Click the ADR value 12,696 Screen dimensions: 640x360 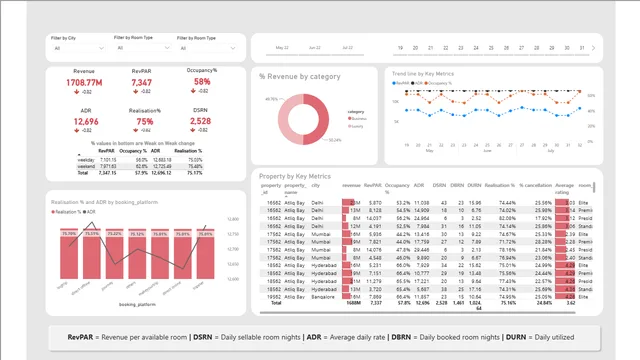86,121
